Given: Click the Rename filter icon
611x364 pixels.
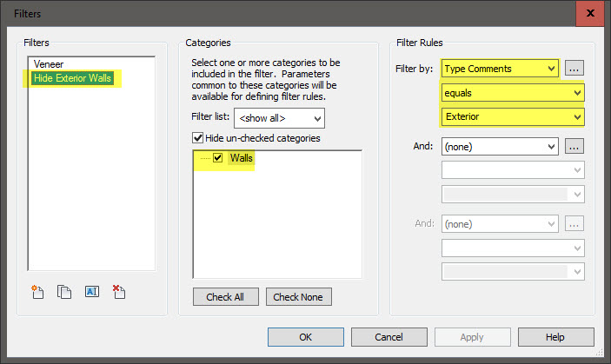Looking at the screenshot, I should [x=91, y=292].
